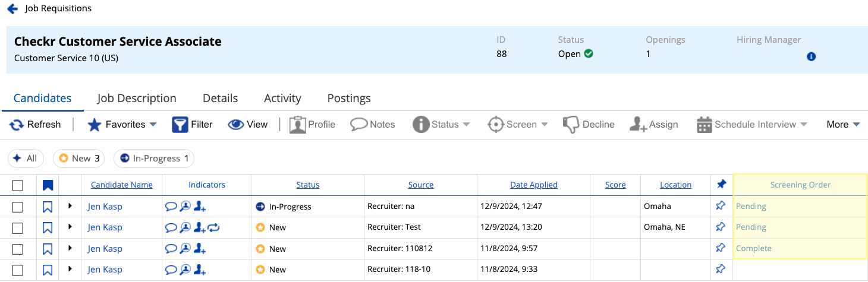Click the Complete screening order cell
868x282 pixels.
click(800, 248)
